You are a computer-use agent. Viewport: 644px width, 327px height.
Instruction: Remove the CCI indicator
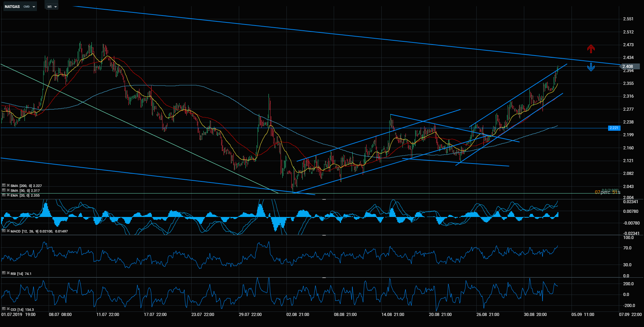(x=8, y=309)
